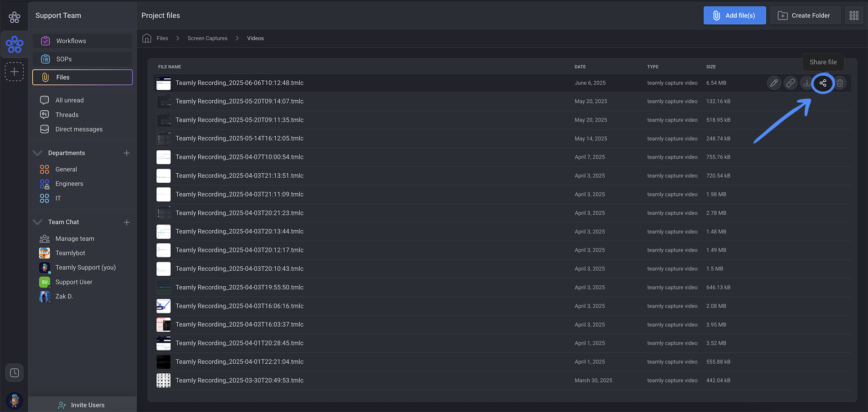Open Teamly Recording_2025-04-03T20:13:44.tmlc
This screenshot has width=868, height=412.
(x=240, y=232)
